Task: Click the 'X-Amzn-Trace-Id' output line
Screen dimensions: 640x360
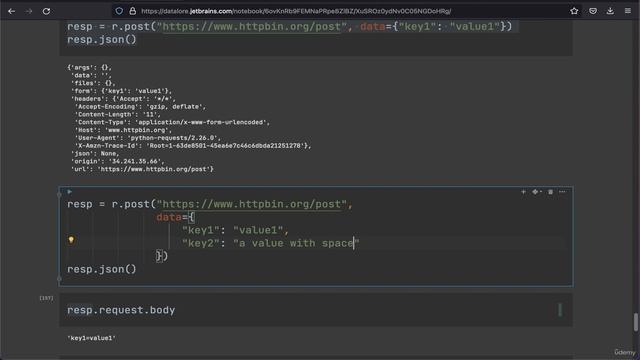Action: click(193, 146)
